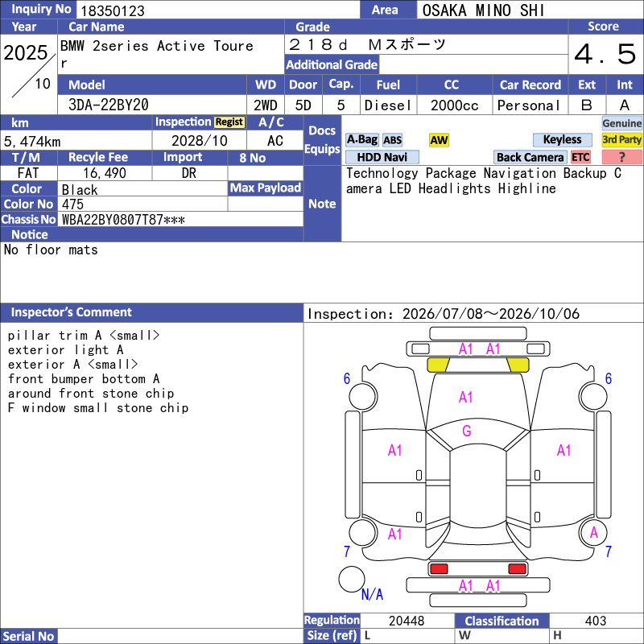Screen dimensions: 644x644
Task: Click the yellow Regist tag beside Inspection
Action: [229, 122]
